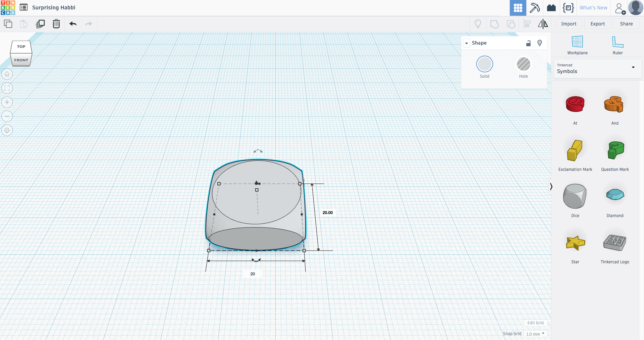Click the TOP face of the view cube
The width and height of the screenshot is (644, 340).
pyautogui.click(x=21, y=47)
